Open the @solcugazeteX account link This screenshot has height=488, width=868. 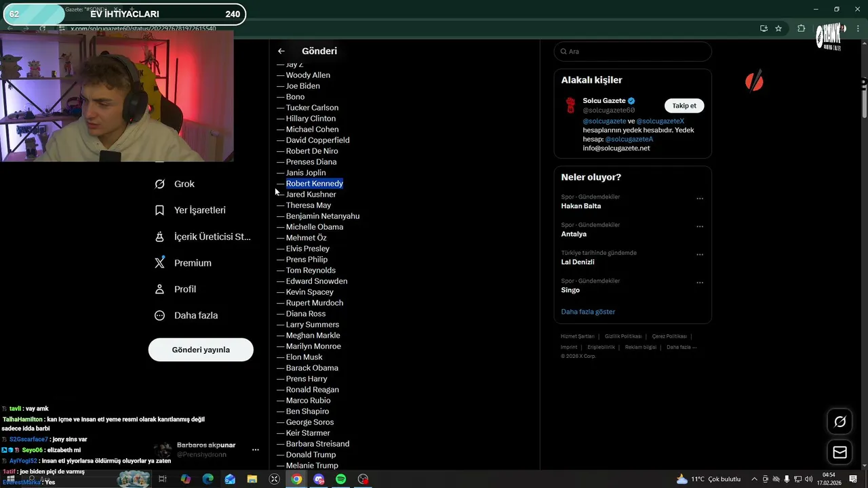(660, 121)
